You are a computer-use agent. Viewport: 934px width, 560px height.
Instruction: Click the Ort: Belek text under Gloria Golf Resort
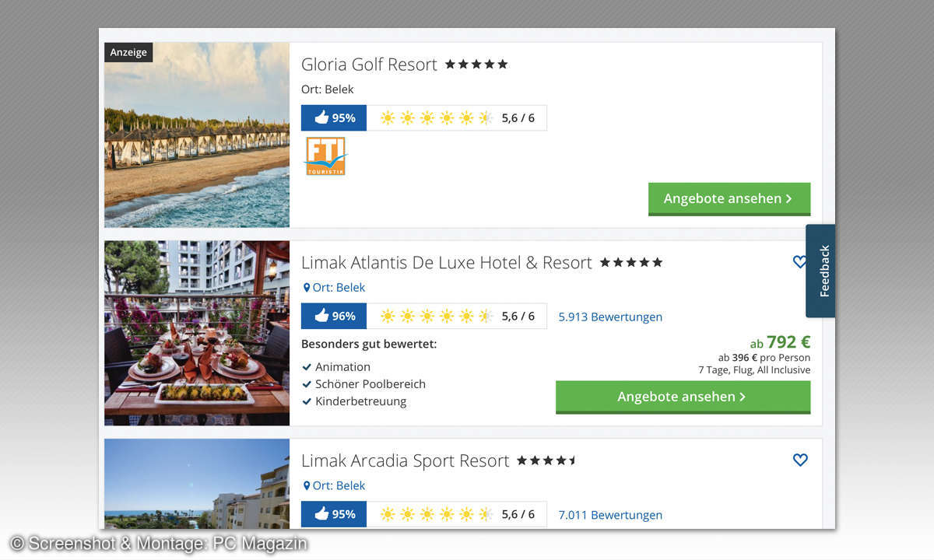point(328,89)
